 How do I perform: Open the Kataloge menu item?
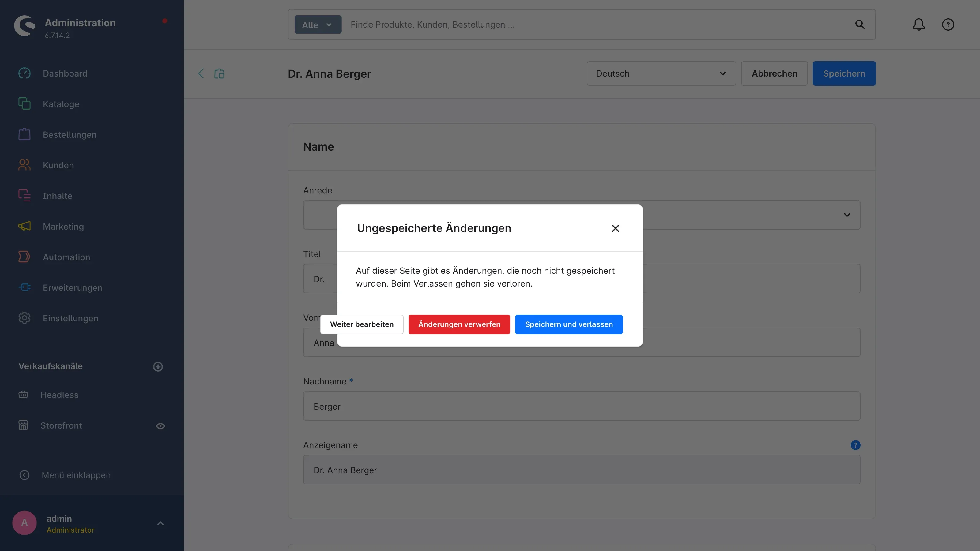[x=61, y=104]
